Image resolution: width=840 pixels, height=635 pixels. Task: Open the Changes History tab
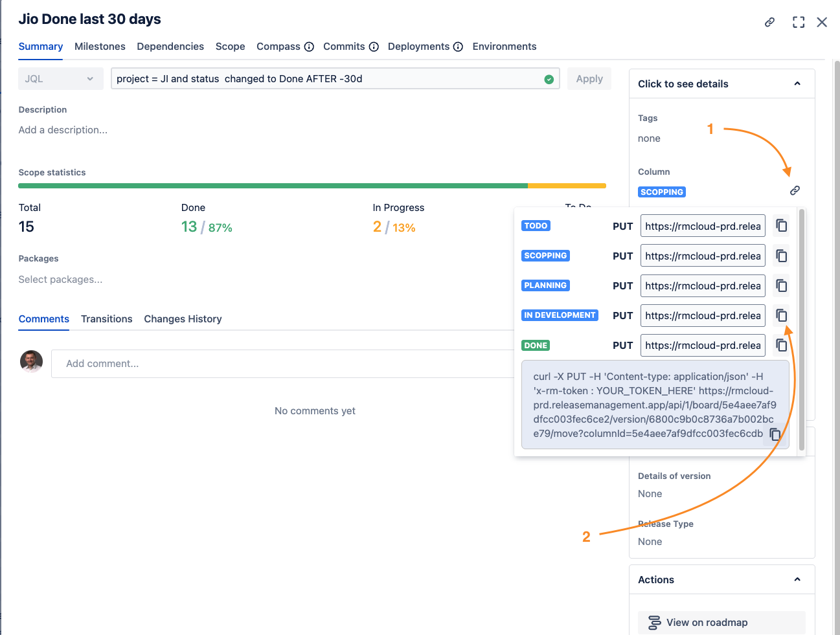[183, 319]
